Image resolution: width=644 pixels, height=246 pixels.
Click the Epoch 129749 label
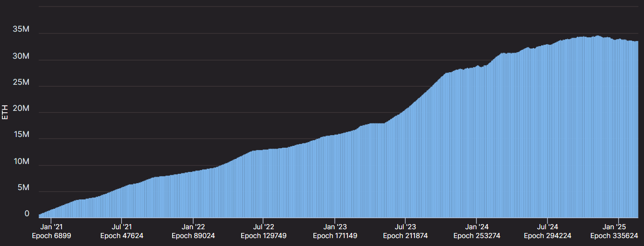click(x=263, y=236)
